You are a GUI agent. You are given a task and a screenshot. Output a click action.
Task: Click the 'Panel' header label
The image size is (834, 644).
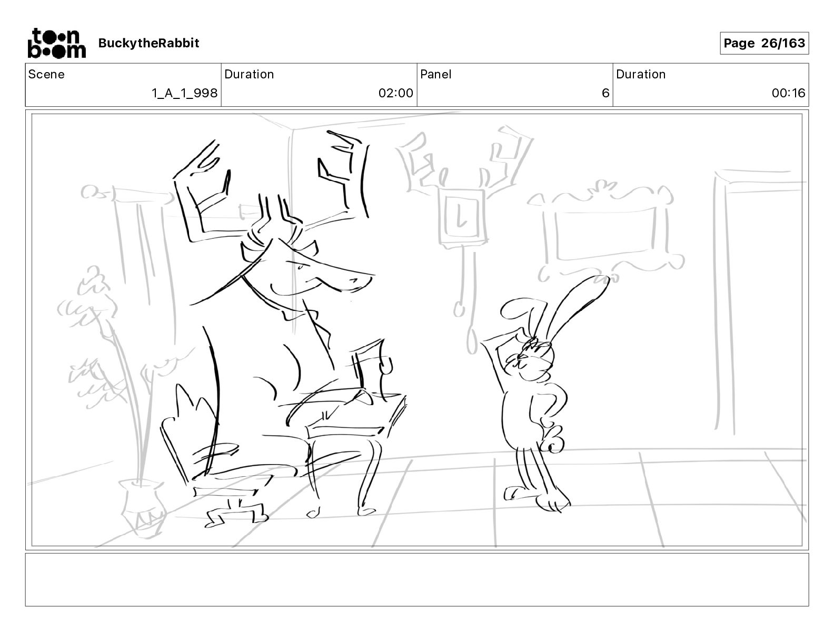(x=436, y=74)
